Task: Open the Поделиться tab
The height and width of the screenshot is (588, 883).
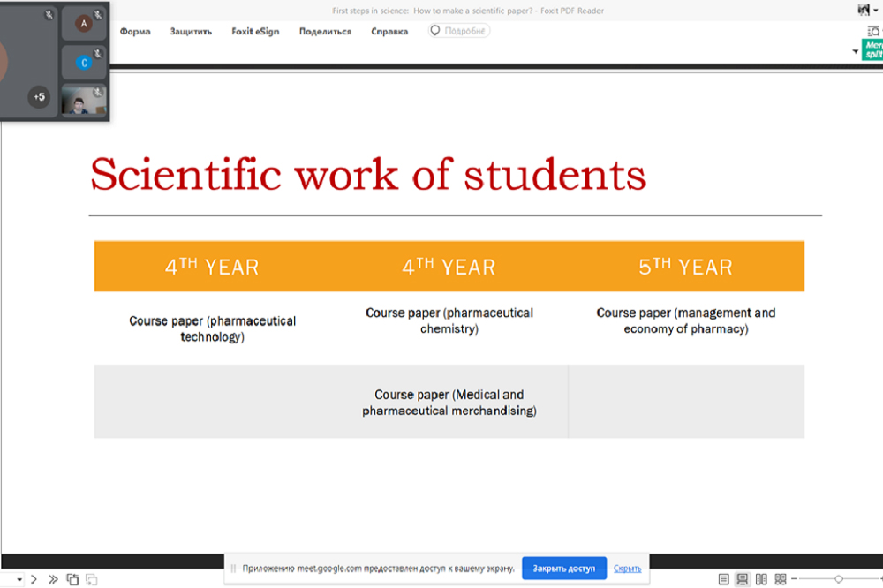Action: coord(325,32)
